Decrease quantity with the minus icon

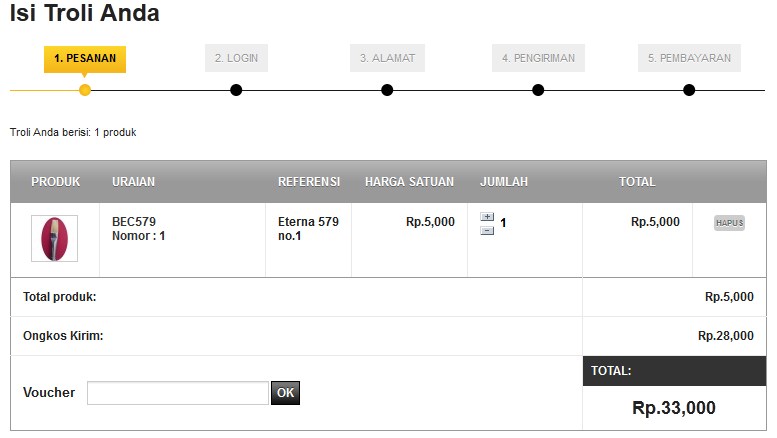coord(487,230)
